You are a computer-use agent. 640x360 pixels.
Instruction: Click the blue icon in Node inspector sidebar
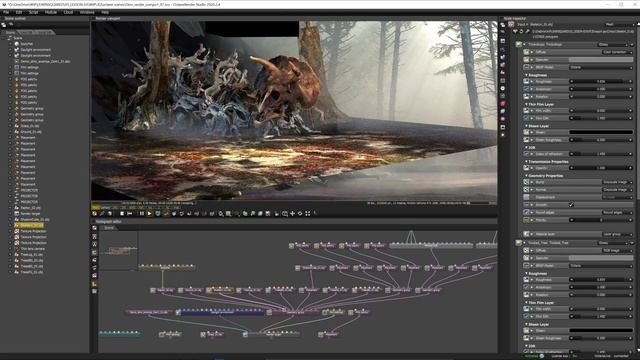(502, 111)
